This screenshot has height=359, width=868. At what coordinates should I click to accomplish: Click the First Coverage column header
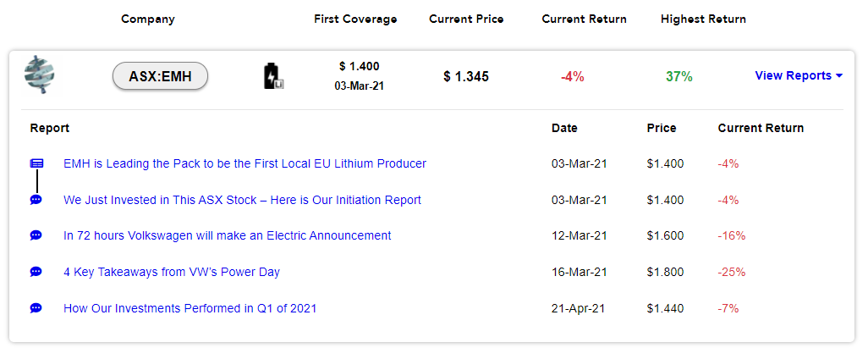point(355,19)
